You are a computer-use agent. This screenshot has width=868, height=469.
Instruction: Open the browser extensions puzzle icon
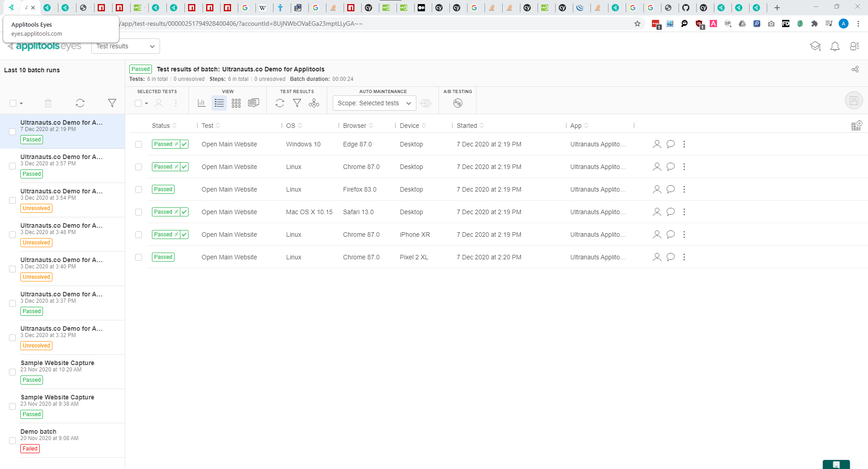[815, 23]
